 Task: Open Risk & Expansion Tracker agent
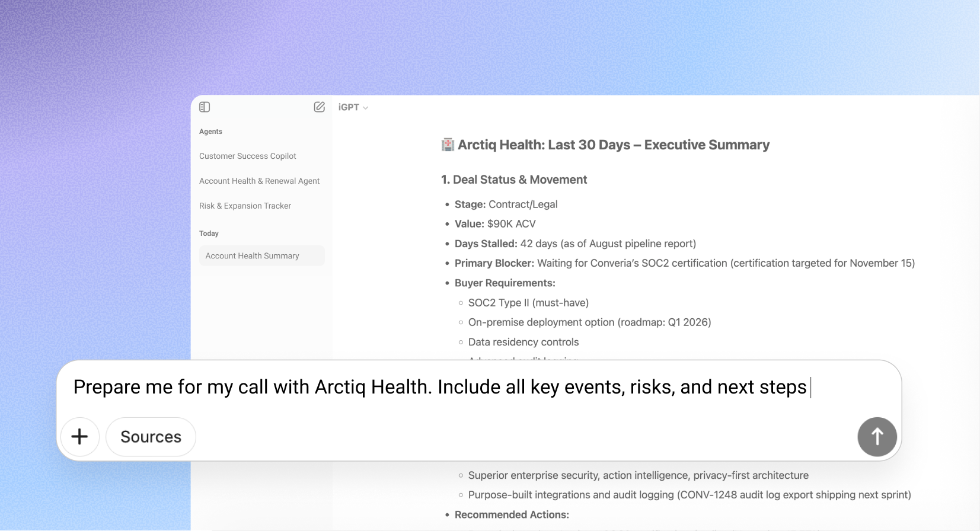coord(245,206)
